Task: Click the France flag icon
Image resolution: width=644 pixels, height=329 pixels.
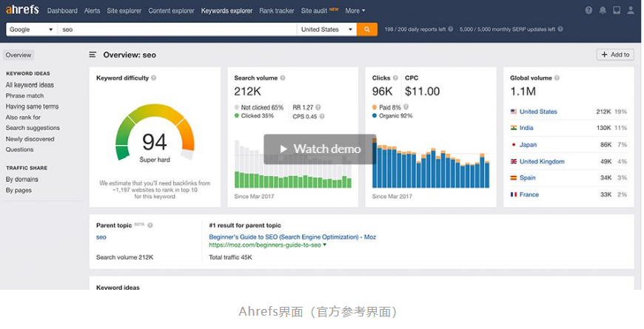Action: (x=514, y=195)
